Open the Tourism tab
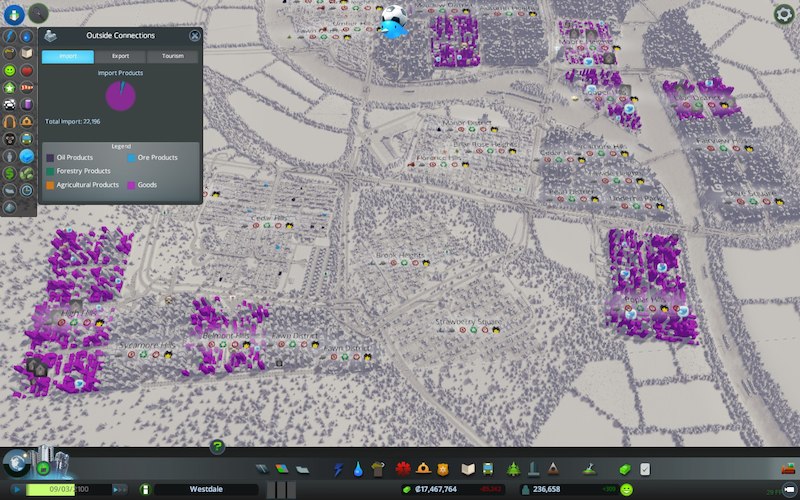The width and height of the screenshot is (800, 500). coord(172,57)
